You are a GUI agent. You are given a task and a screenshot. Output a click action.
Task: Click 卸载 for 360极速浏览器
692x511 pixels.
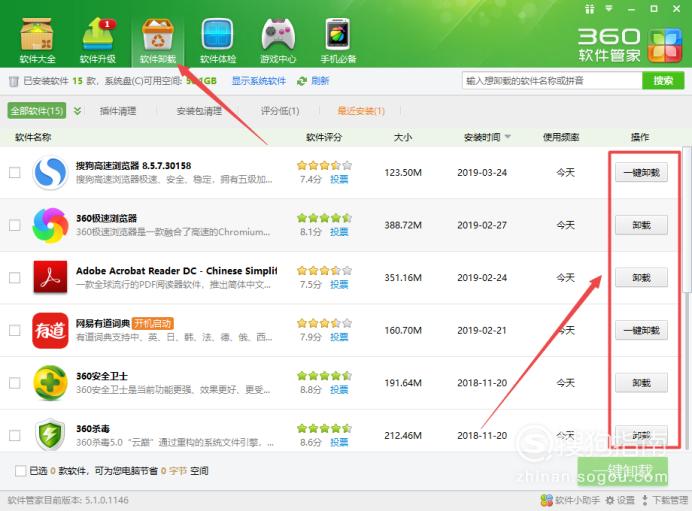[641, 225]
